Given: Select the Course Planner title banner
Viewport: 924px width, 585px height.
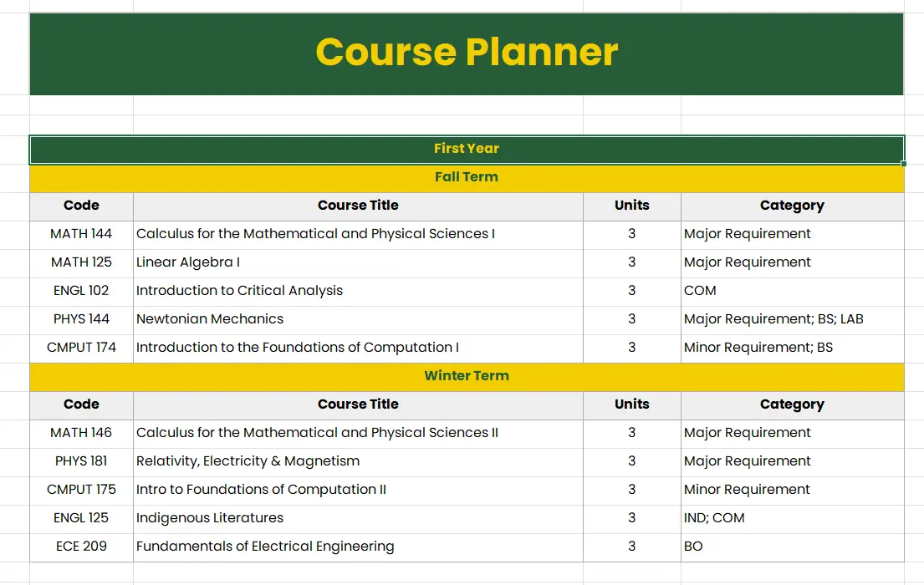Looking at the screenshot, I should pos(467,53).
